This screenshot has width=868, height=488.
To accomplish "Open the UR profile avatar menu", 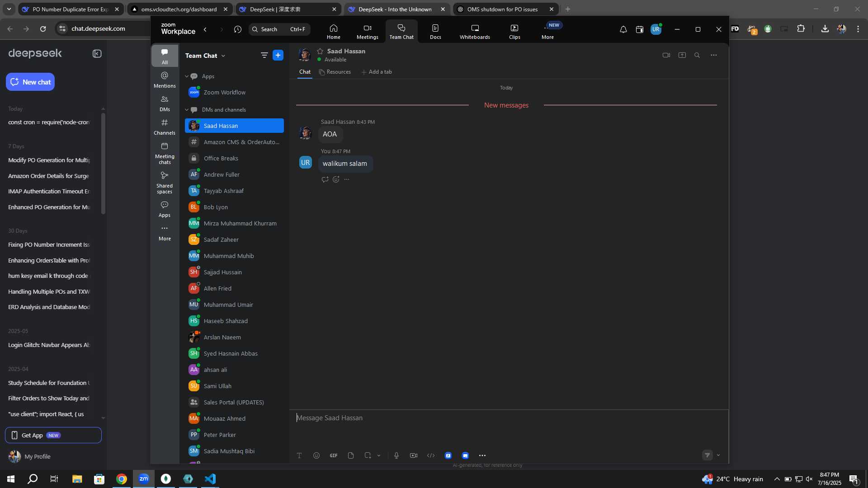I will tap(656, 29).
